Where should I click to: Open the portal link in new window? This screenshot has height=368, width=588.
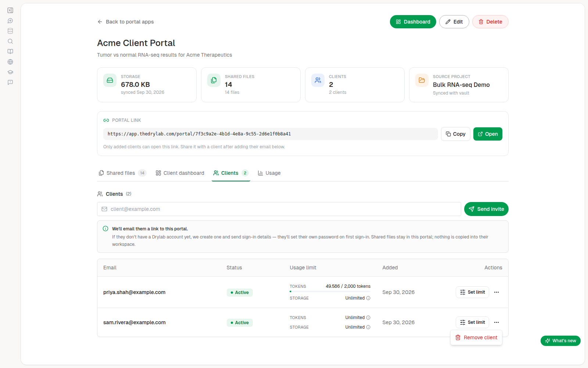pyautogui.click(x=488, y=134)
